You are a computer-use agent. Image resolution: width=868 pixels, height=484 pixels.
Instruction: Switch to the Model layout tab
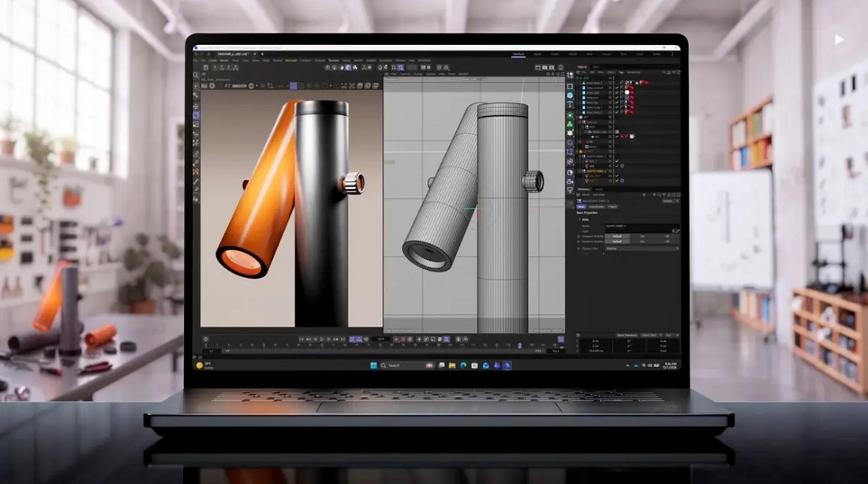tap(537, 54)
